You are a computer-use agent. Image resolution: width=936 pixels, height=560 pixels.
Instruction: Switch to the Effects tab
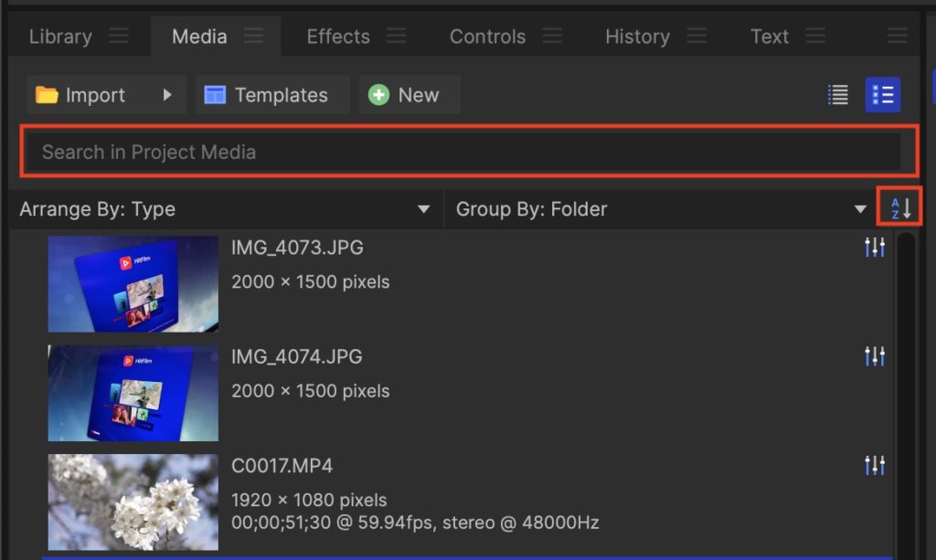coord(338,37)
